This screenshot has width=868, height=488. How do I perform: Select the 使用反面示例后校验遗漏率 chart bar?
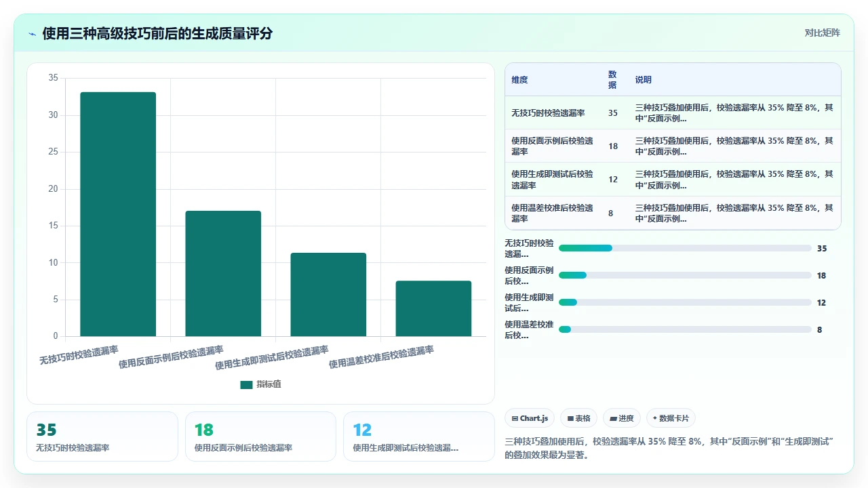223,273
